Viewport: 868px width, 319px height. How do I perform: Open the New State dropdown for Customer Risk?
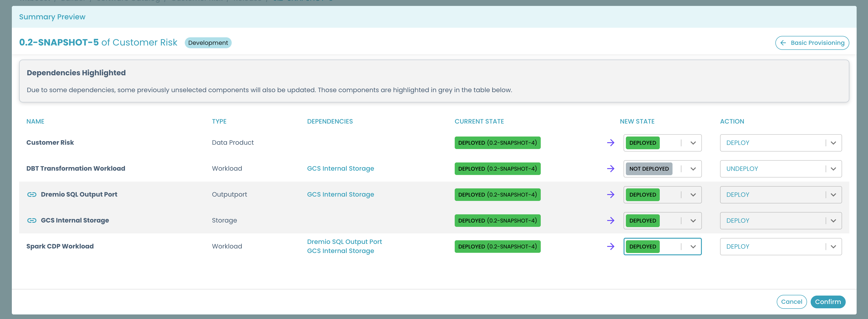point(693,143)
